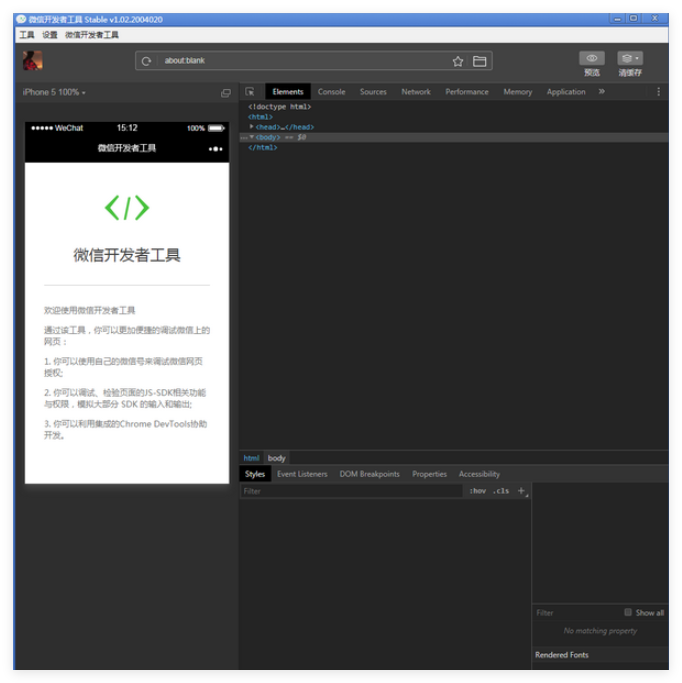Click body in the breadcrumb bar
The width and height of the screenshot is (682, 683).
277,458
